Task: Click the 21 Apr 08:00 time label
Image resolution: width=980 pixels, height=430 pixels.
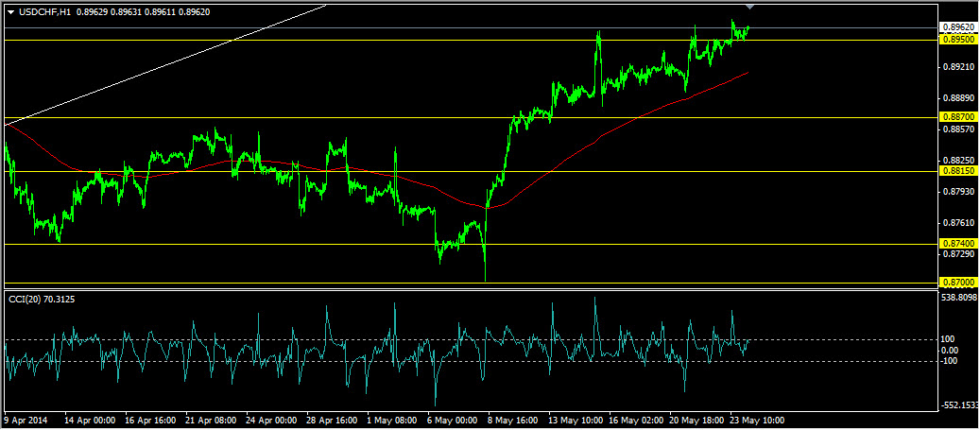Action: click(211, 421)
